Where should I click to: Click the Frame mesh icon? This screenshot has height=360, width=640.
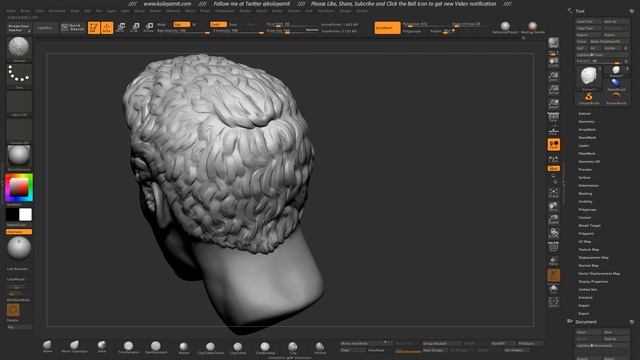[x=553, y=193]
